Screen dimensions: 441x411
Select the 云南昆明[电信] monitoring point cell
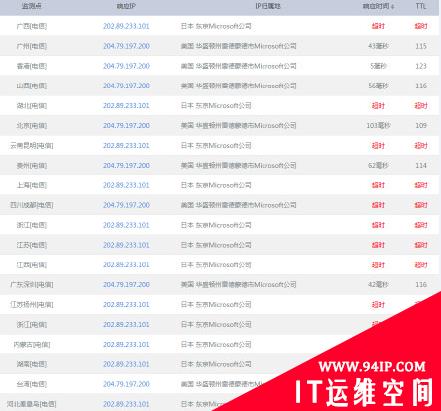point(32,146)
